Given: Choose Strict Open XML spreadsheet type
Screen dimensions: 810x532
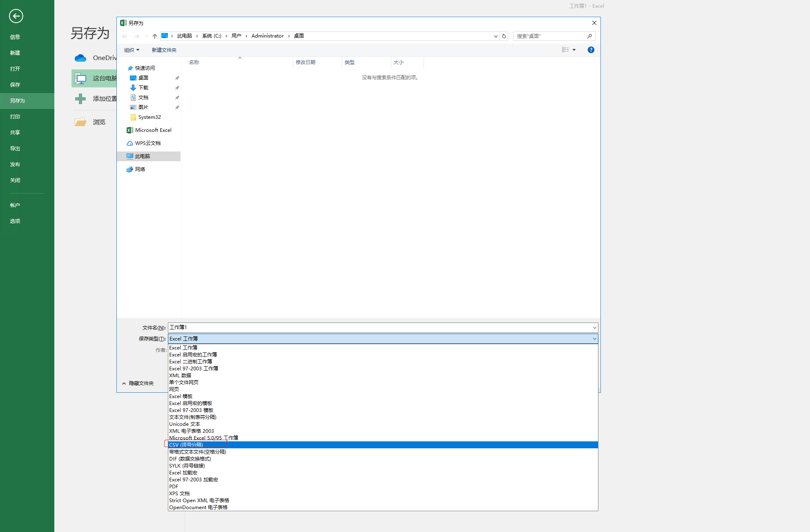Looking at the screenshot, I should [383, 501].
